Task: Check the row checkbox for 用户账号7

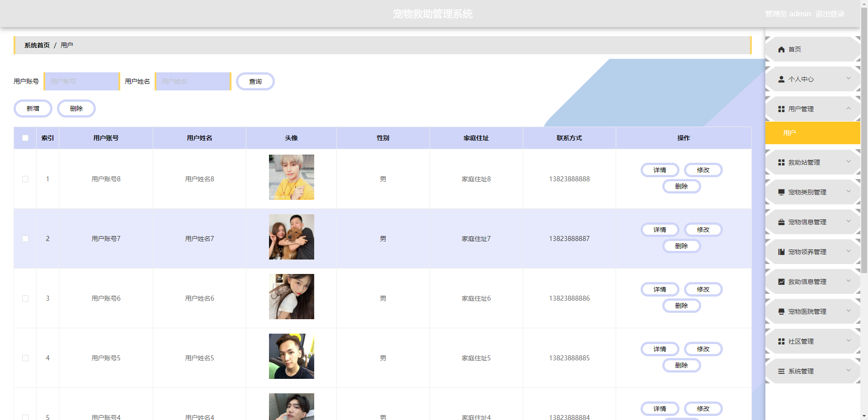Action: (x=25, y=239)
